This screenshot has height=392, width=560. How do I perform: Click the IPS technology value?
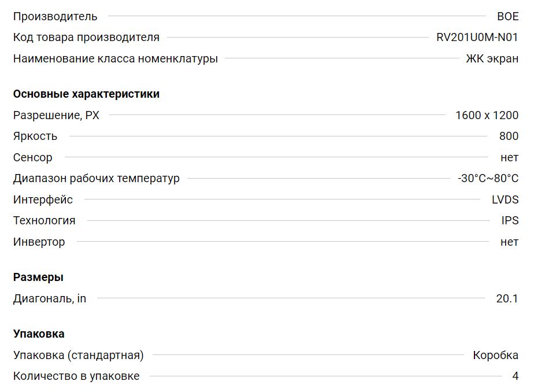(510, 220)
